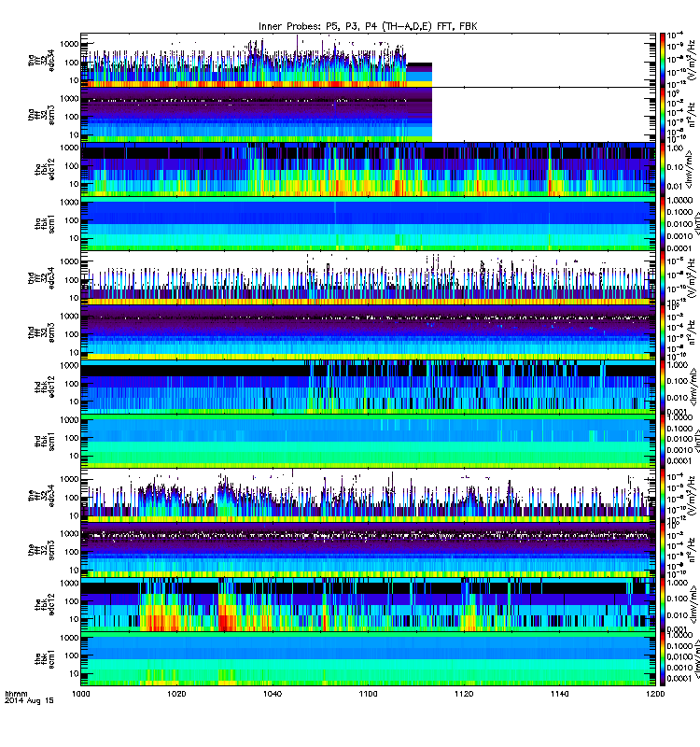Click the the fff scm3 spectrogram panel
Screen dimensions: 700x747
368,550
